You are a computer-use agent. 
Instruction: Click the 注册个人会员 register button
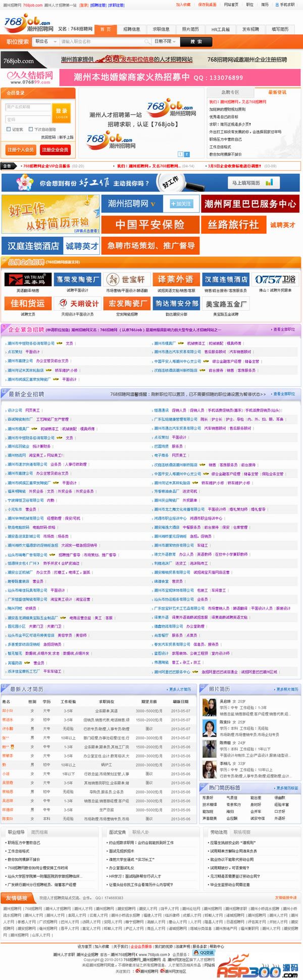[21, 150]
